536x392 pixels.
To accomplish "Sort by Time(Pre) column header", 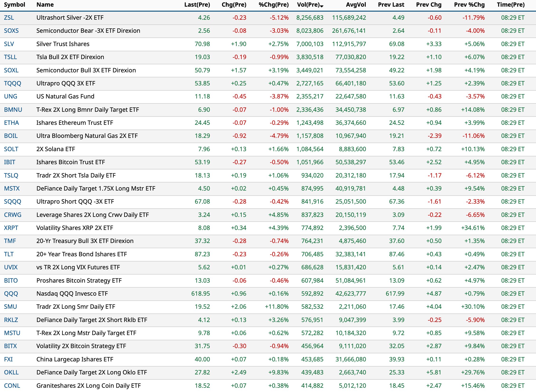I will pyautogui.click(x=511, y=5).
